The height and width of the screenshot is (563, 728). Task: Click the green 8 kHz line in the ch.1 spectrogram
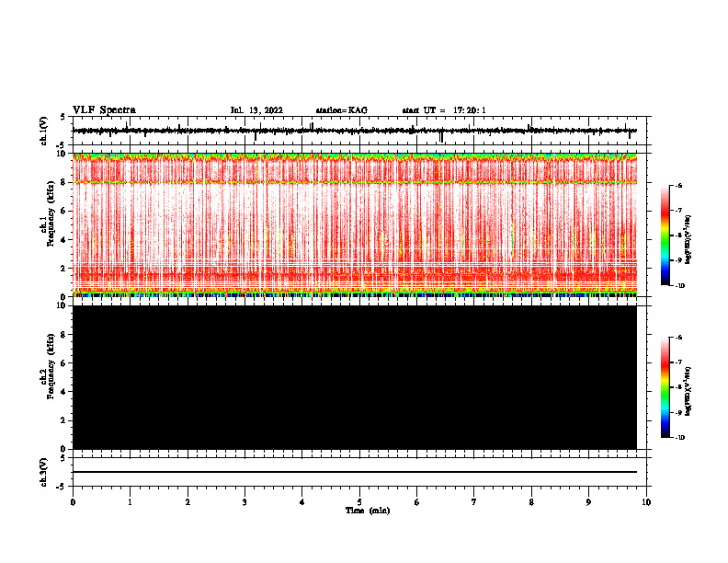[354, 182]
